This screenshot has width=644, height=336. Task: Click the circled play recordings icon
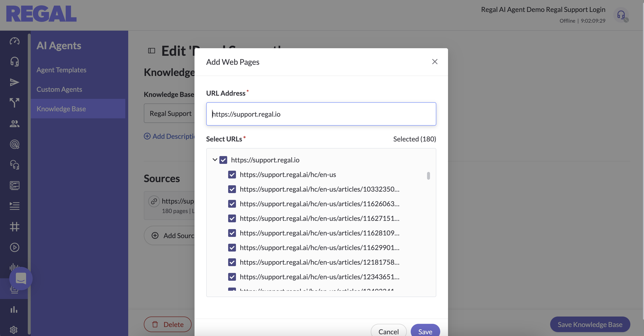(14, 247)
